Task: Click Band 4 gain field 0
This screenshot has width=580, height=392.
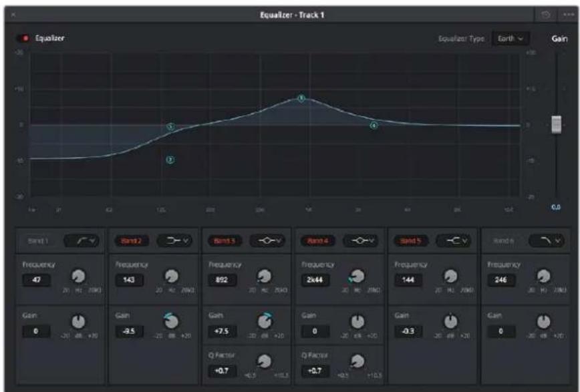Action: (315, 331)
